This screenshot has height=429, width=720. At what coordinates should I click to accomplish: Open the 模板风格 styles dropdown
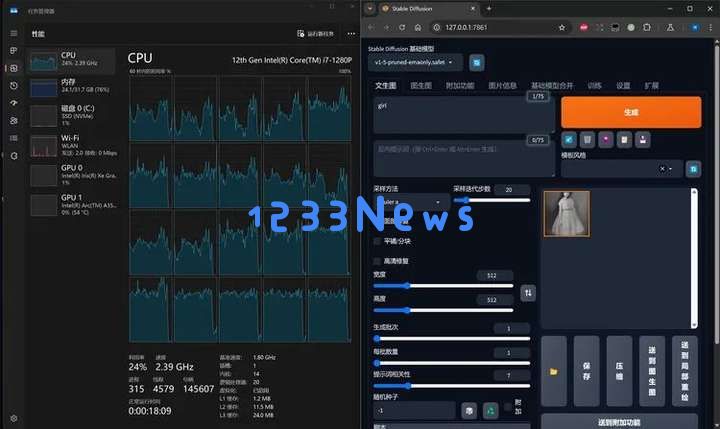coord(621,169)
